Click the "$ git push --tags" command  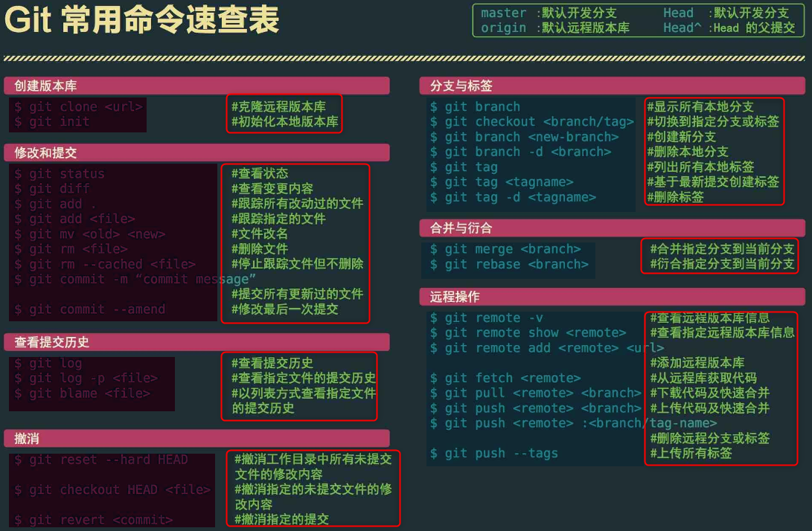494,454
